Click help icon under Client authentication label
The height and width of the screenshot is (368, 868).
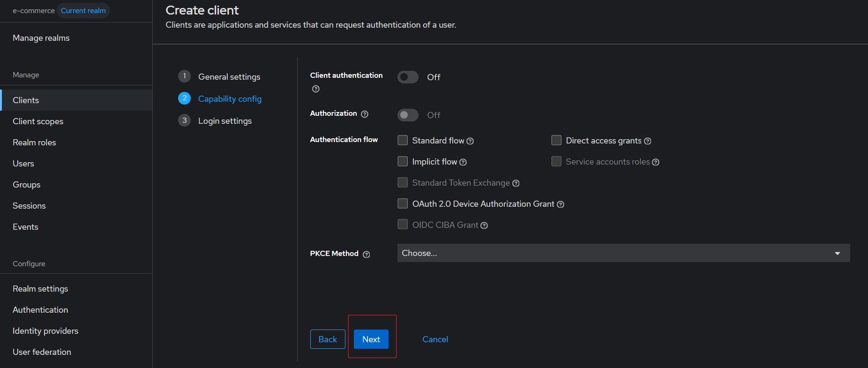(x=316, y=89)
